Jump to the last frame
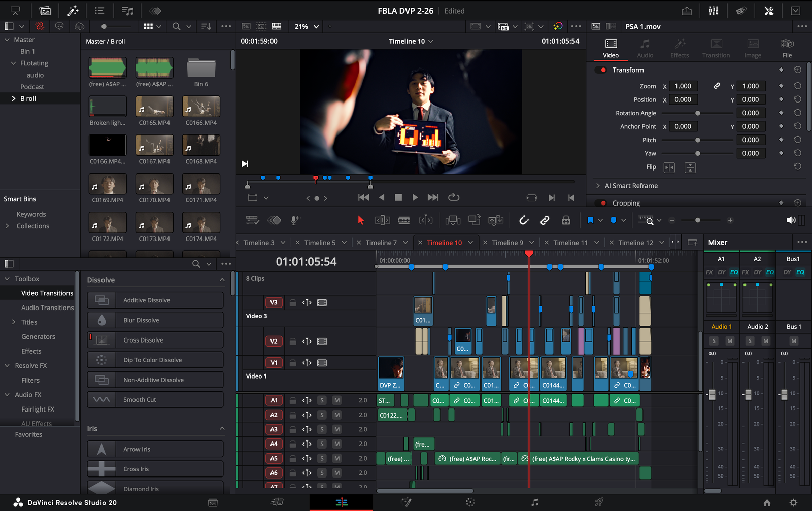The height and width of the screenshot is (511, 812). point(433,197)
